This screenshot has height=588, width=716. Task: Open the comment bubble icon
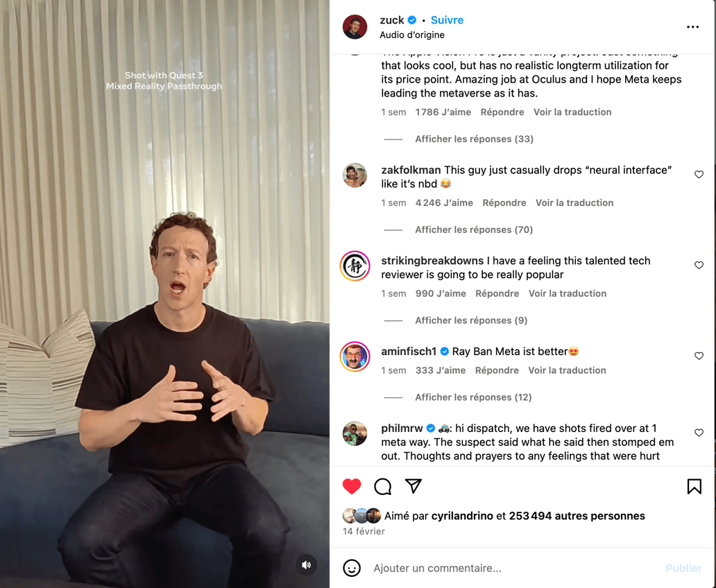tap(383, 486)
